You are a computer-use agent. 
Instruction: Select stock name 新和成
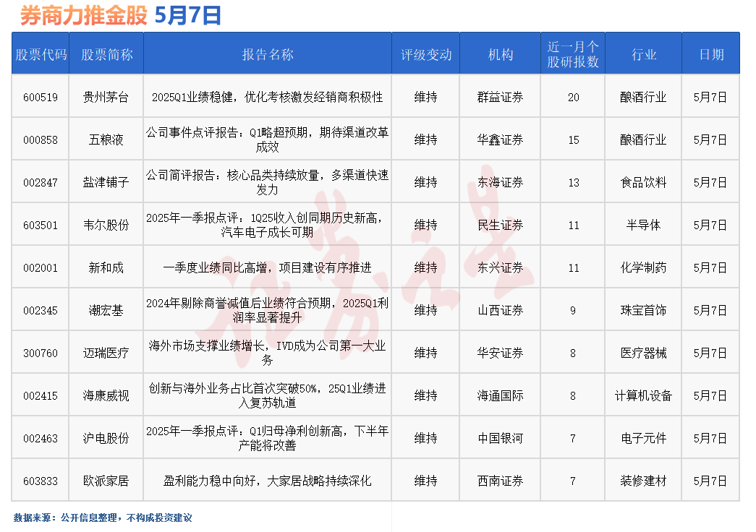tap(106, 268)
